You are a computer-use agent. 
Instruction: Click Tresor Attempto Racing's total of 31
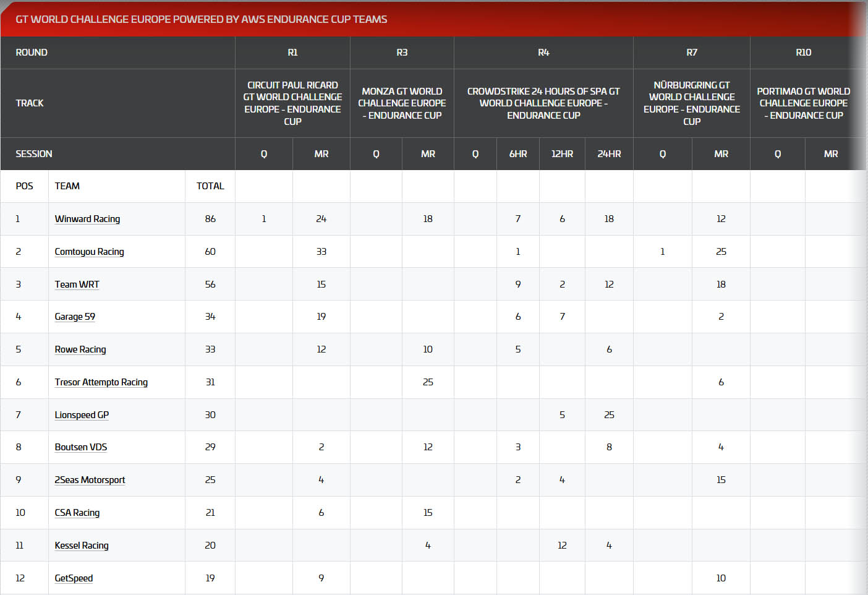(x=210, y=382)
